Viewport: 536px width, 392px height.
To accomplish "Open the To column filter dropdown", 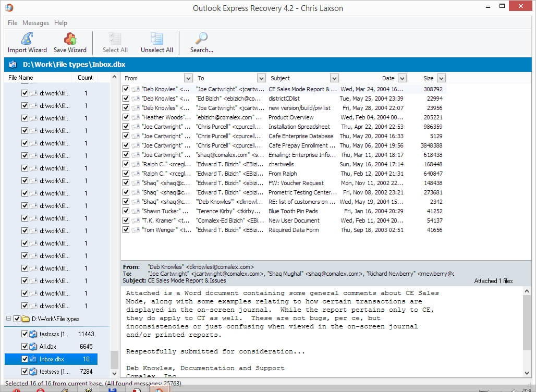I will (x=262, y=78).
